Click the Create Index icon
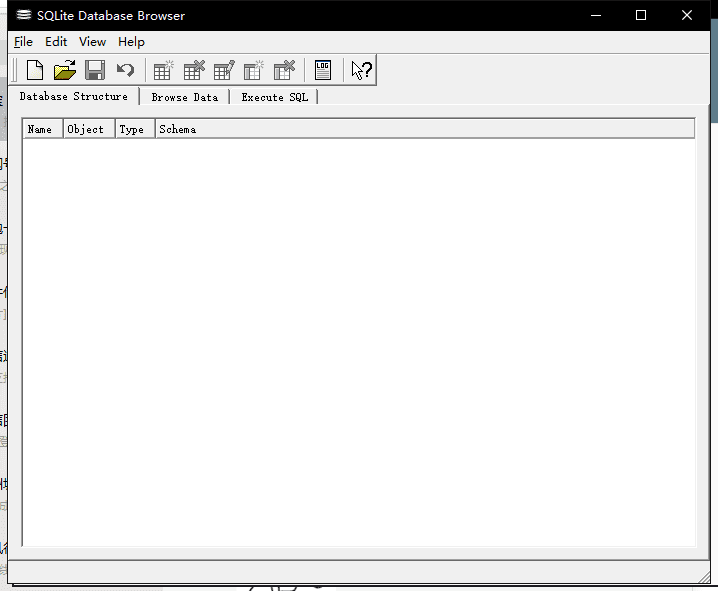The image size is (718, 591). click(254, 70)
